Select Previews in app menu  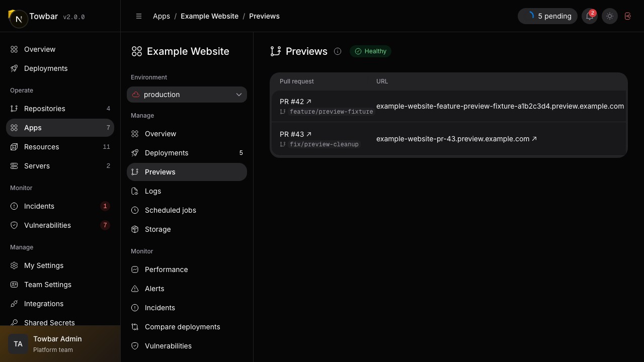(x=187, y=172)
